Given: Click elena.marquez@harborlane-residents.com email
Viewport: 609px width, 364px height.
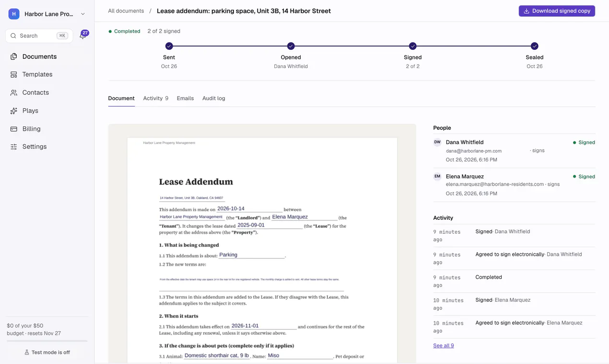Looking at the screenshot, I should coord(495,184).
